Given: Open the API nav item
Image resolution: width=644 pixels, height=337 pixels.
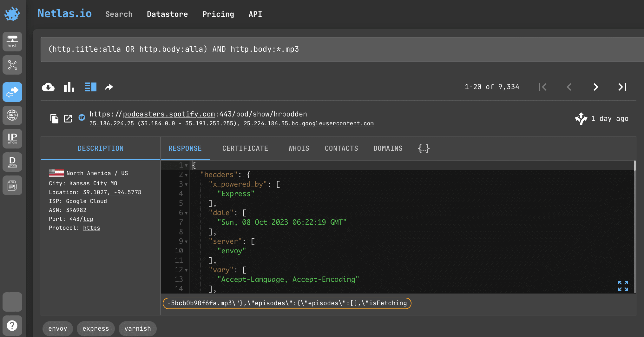Looking at the screenshot, I should 255,14.
